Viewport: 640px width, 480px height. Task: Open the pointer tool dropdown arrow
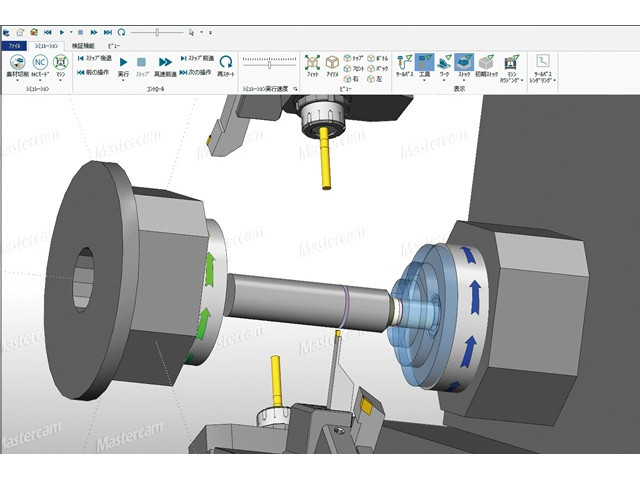click(202, 32)
